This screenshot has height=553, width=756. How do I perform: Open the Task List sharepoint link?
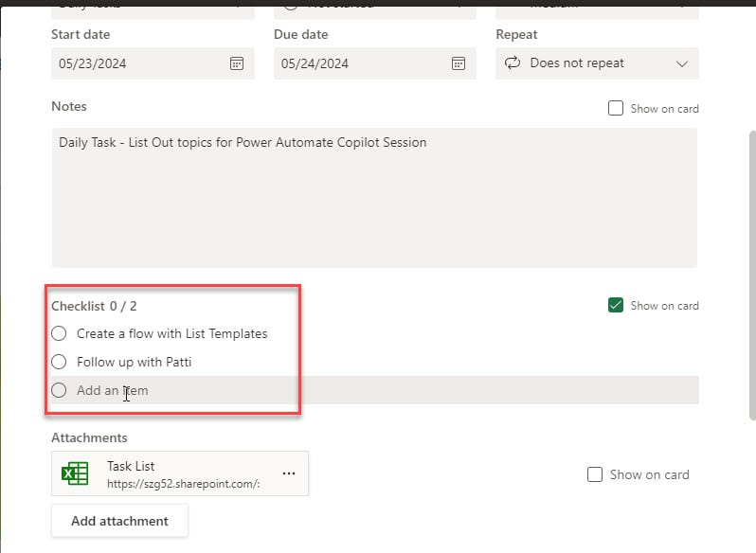click(184, 484)
